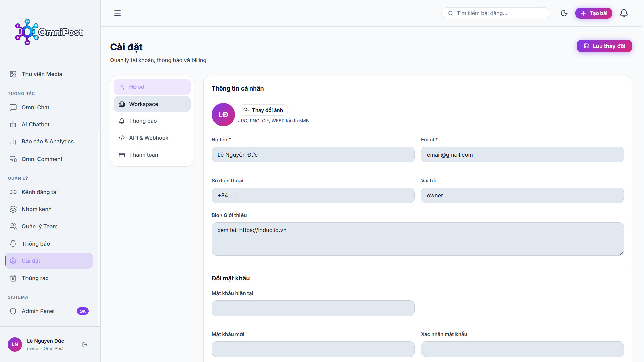Click the LN user avatar in sidebar
644x362 pixels.
coord(15,345)
